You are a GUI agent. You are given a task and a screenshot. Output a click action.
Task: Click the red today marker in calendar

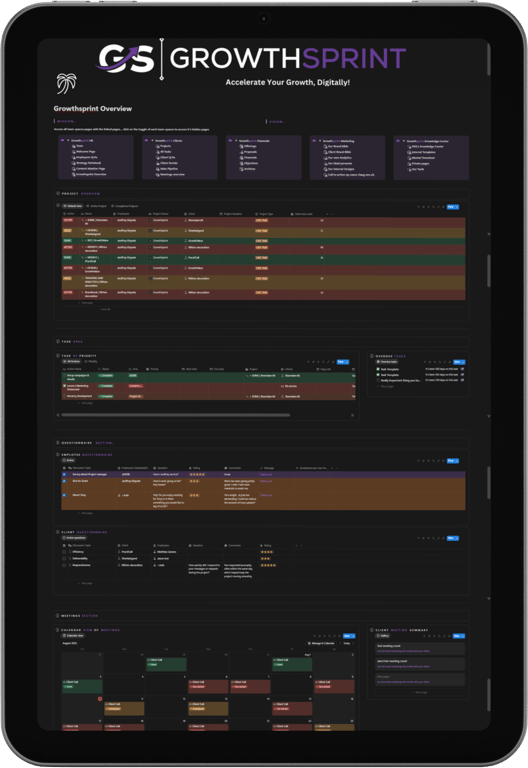pyautogui.click(x=100, y=699)
